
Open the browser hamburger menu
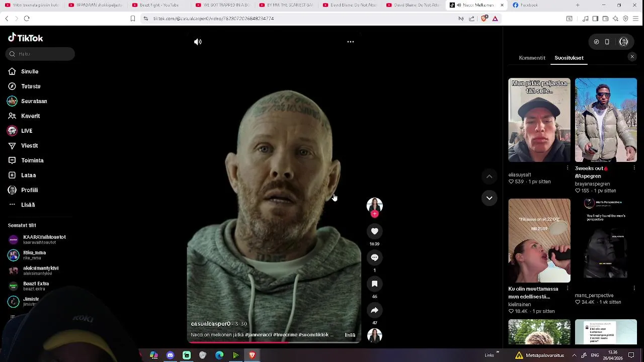point(635,19)
